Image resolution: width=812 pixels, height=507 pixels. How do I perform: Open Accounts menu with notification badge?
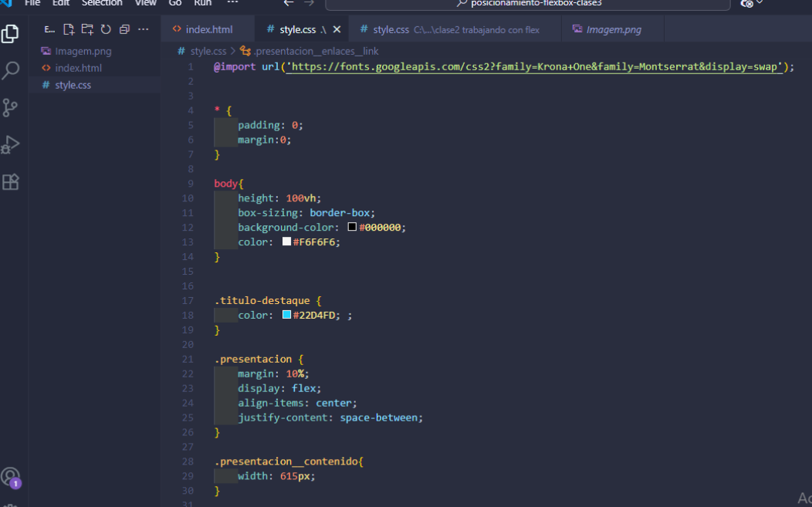[11, 478]
